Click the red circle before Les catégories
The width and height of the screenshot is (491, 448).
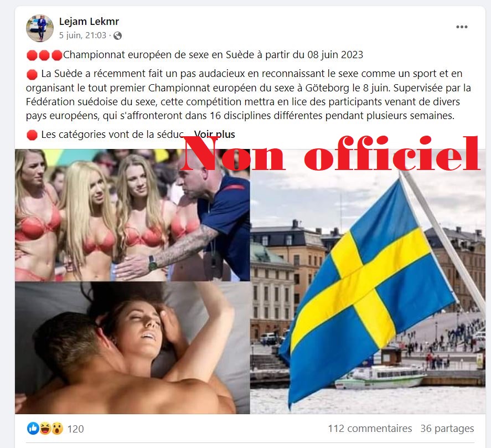[32, 135]
